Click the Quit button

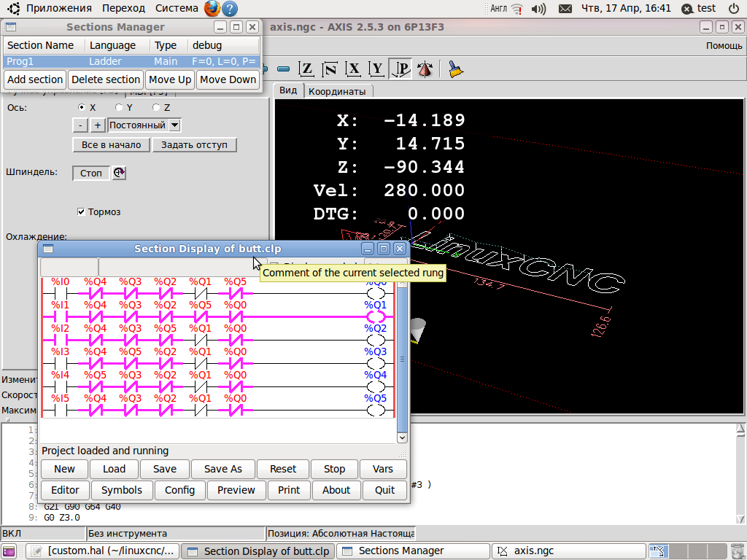385,490
